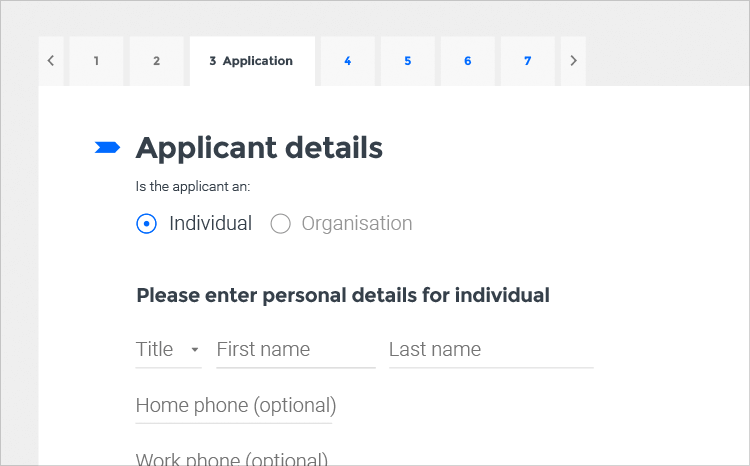This screenshot has height=466, width=750.
Task: Click the Applicant details heading
Action: point(259,148)
